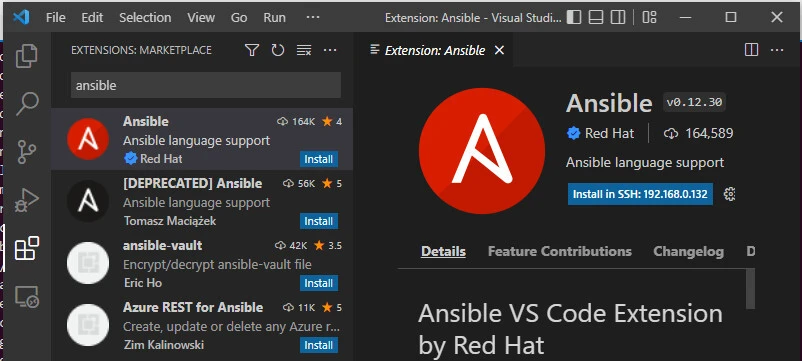Select the Ansible extension row title
Image resolution: width=802 pixels, height=361 pixels.
point(146,121)
